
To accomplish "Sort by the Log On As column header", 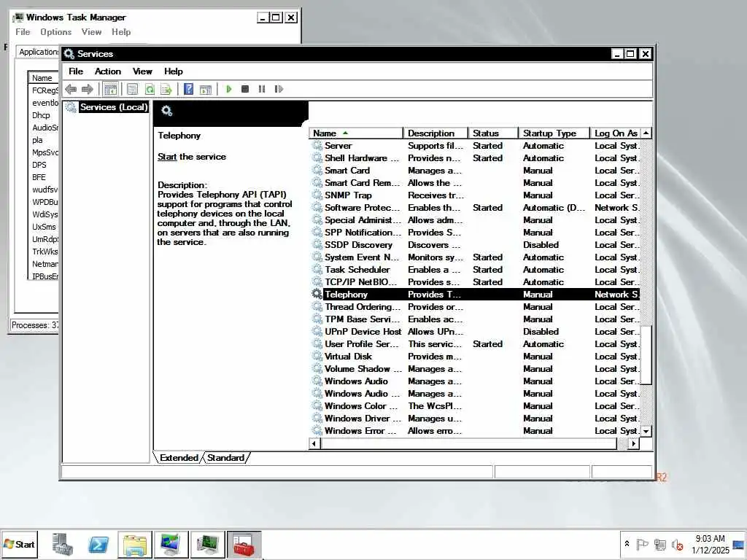I will [x=616, y=133].
